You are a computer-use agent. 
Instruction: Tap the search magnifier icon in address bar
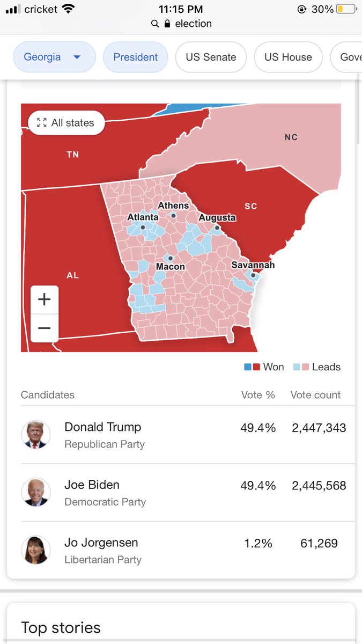[155, 24]
